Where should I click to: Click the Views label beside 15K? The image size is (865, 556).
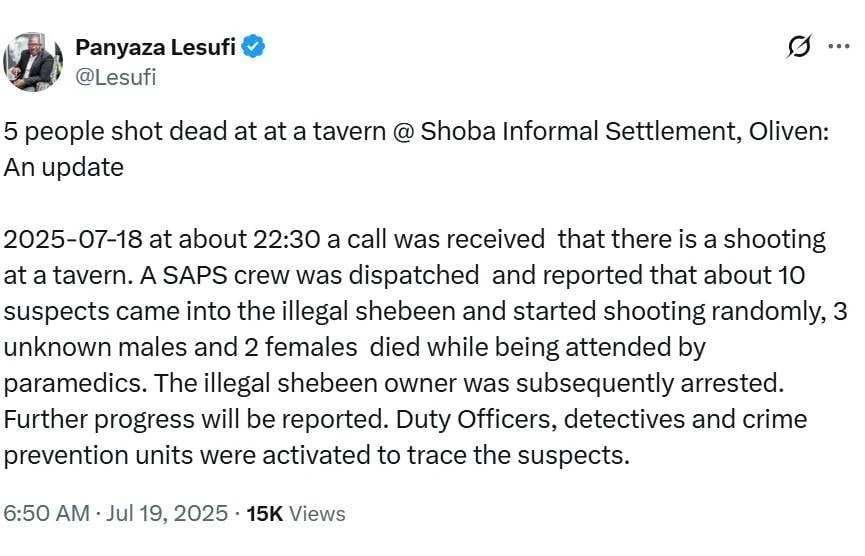tap(317, 514)
